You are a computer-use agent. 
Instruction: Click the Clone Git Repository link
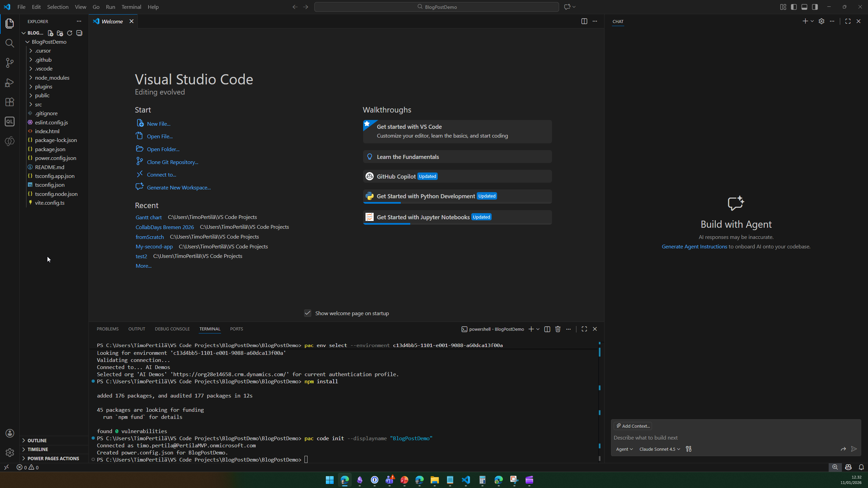click(x=172, y=162)
